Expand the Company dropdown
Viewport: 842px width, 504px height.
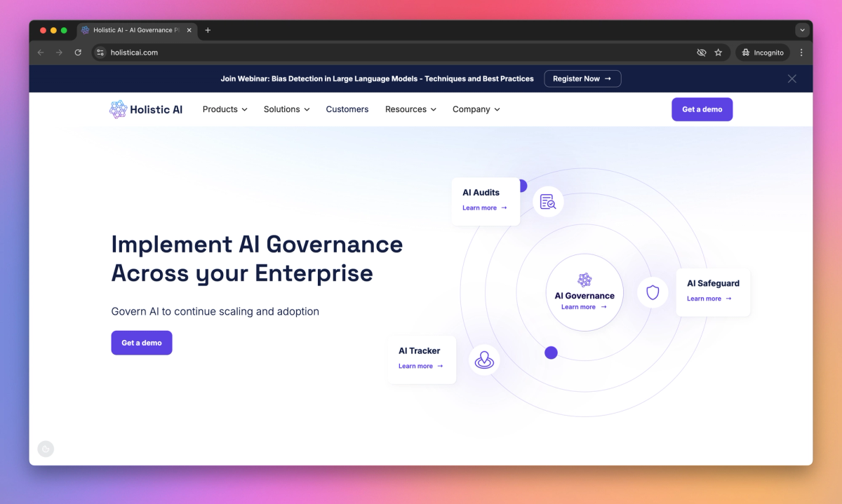click(x=476, y=109)
